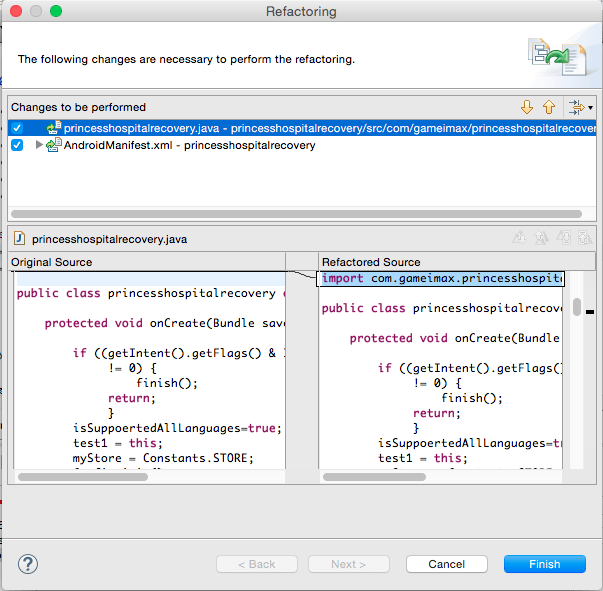Click the highlighted import line in Refactored Source
Viewport: 603px width, 591px height.
click(x=440, y=278)
